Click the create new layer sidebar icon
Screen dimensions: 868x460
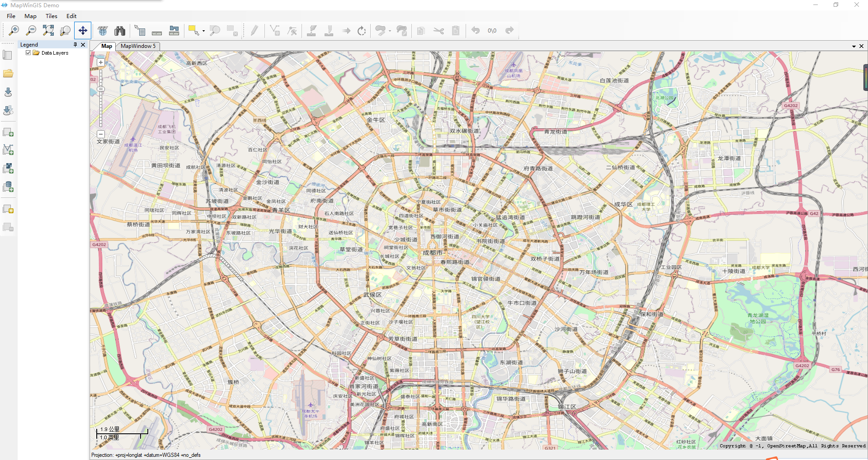click(8, 209)
